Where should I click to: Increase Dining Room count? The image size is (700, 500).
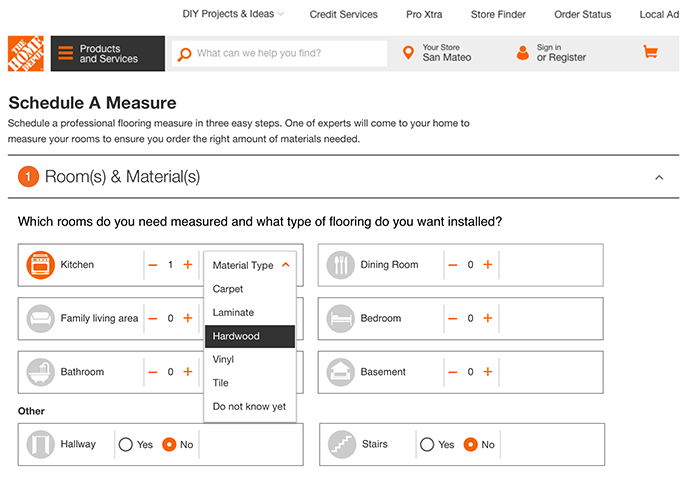(x=488, y=264)
